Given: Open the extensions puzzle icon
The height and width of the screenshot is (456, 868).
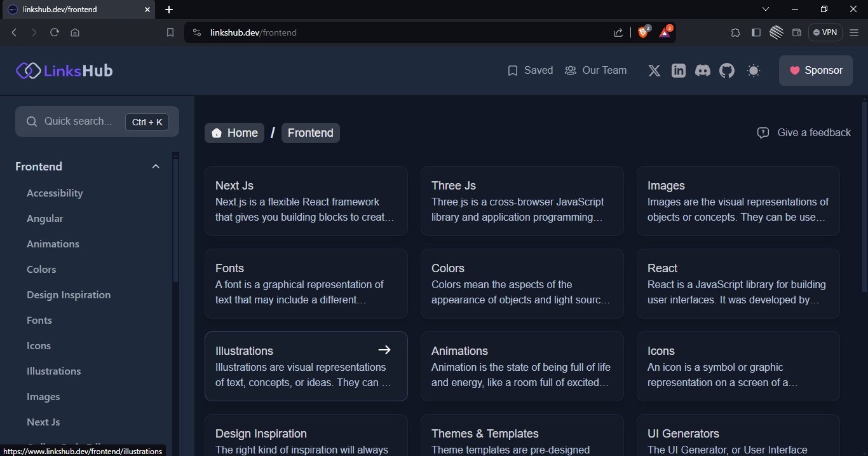Looking at the screenshot, I should [736, 32].
